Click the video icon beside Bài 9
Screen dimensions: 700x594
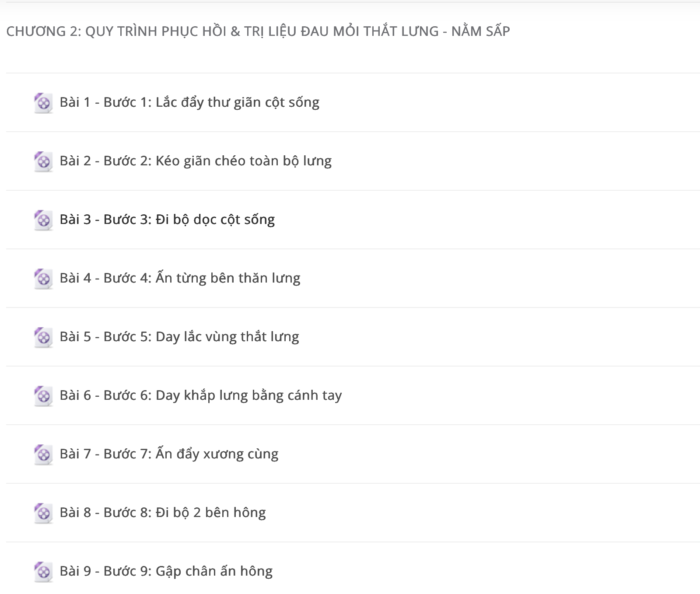[43, 572]
